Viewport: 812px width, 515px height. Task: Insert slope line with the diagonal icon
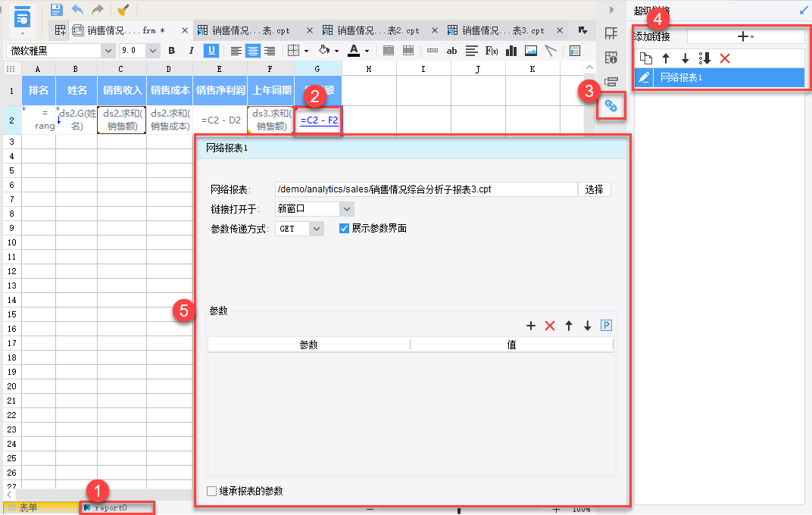pos(551,51)
